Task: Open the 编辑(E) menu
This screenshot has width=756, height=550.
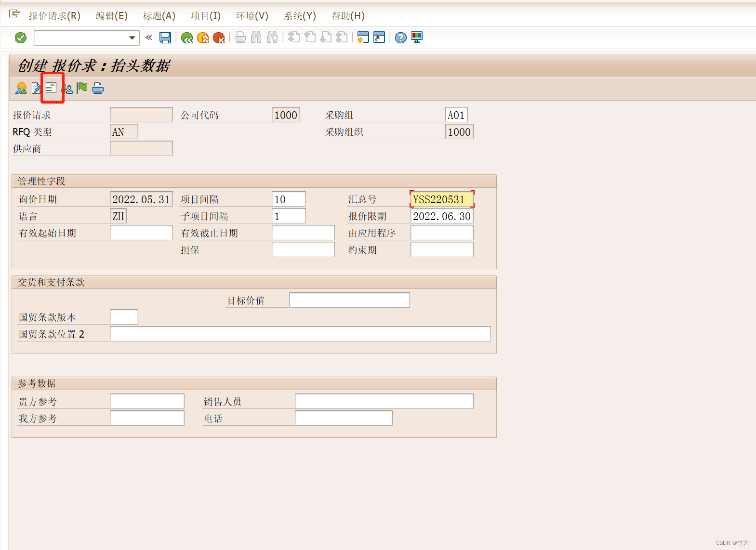Action: tap(111, 16)
